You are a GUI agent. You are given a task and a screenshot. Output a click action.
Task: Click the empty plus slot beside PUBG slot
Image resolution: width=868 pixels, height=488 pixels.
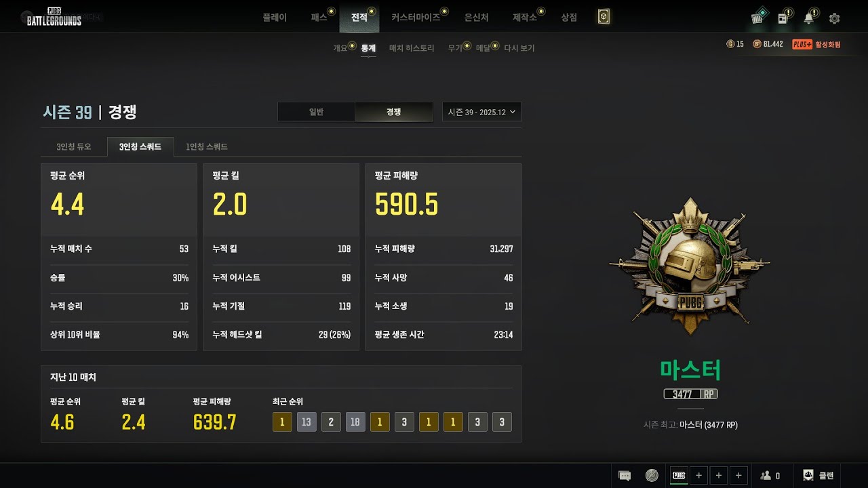699,476
